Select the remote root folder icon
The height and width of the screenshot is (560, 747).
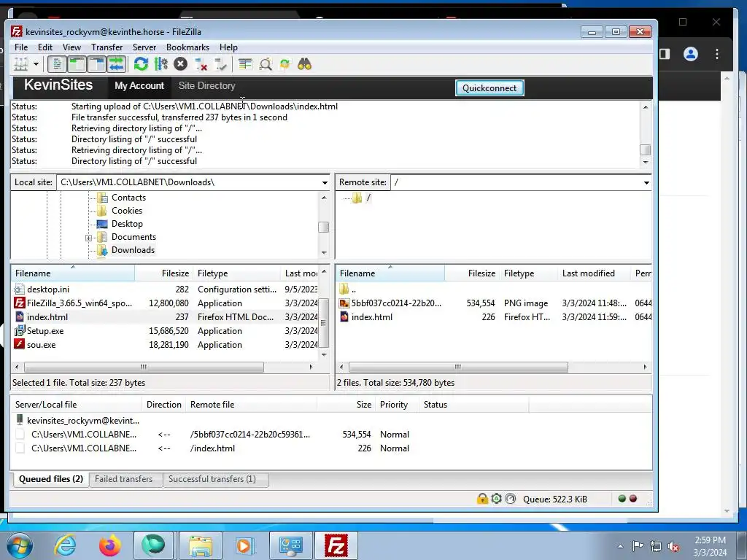(x=357, y=198)
